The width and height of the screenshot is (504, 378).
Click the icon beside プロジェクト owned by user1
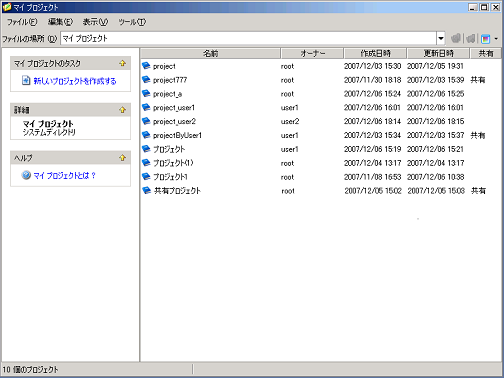pos(146,149)
